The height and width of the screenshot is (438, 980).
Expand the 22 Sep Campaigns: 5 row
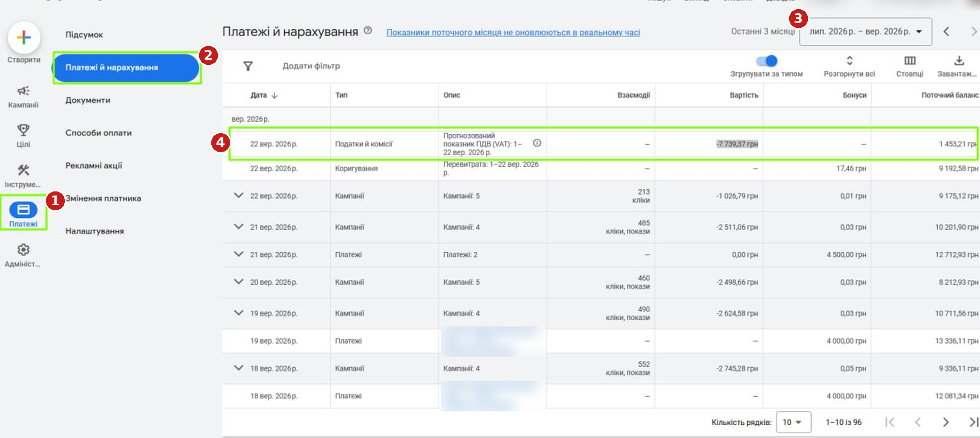tap(238, 195)
